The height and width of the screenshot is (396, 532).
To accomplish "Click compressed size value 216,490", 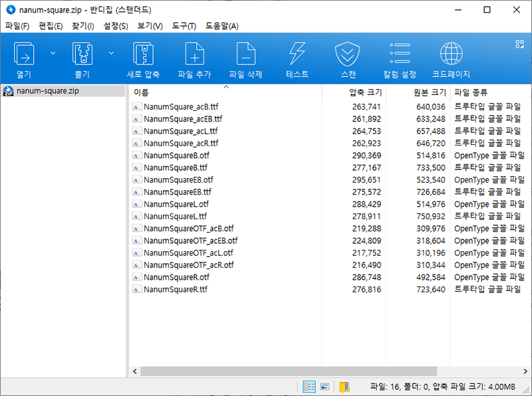I will 366,265.
